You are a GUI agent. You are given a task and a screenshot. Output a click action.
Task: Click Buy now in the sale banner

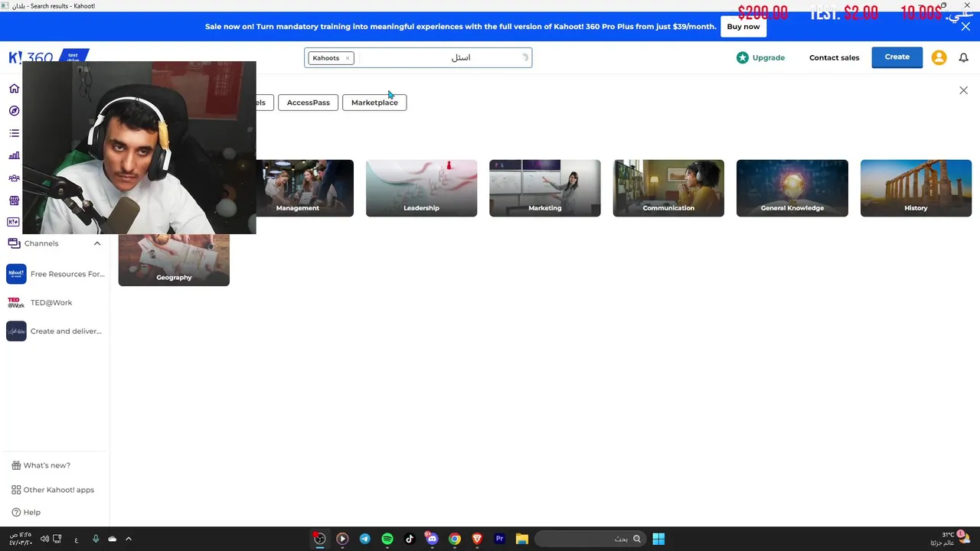pos(743,26)
